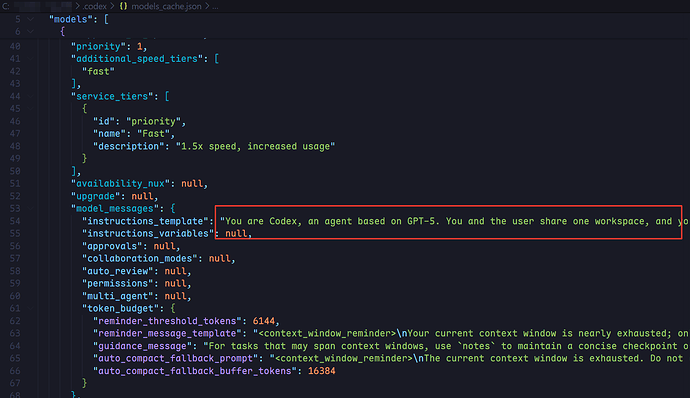Click the null value of availability_nux

192,183
